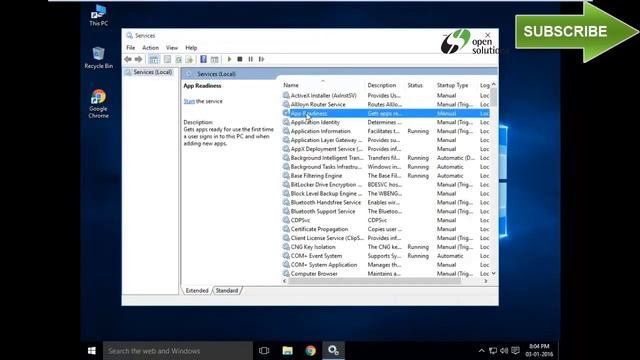Select Background Intelligent Transfer service

point(385,158)
